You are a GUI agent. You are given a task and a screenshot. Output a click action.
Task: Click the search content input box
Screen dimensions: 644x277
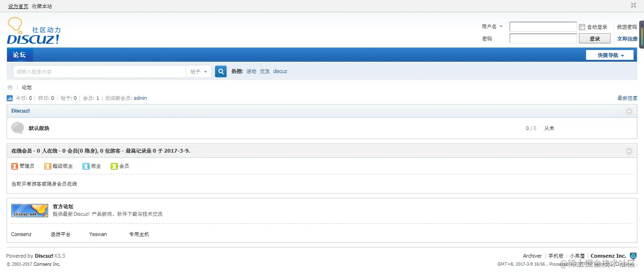pyautogui.click(x=99, y=72)
